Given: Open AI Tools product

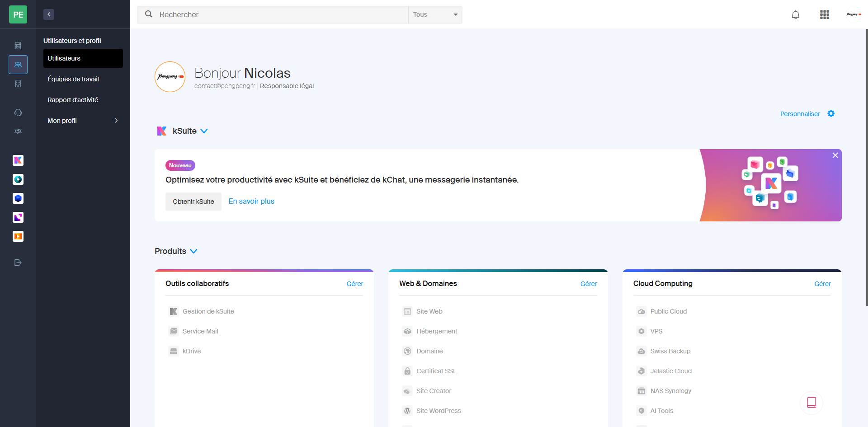Looking at the screenshot, I should point(655,411).
